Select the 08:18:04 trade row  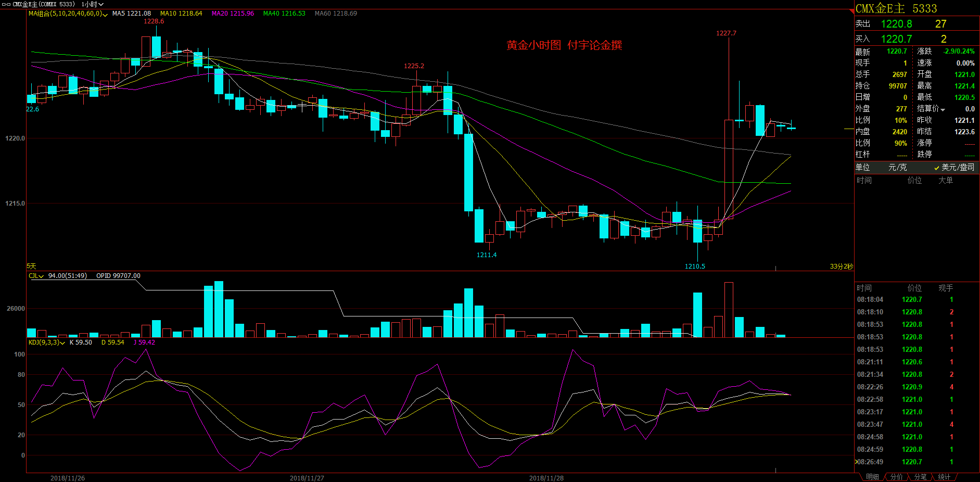point(917,300)
